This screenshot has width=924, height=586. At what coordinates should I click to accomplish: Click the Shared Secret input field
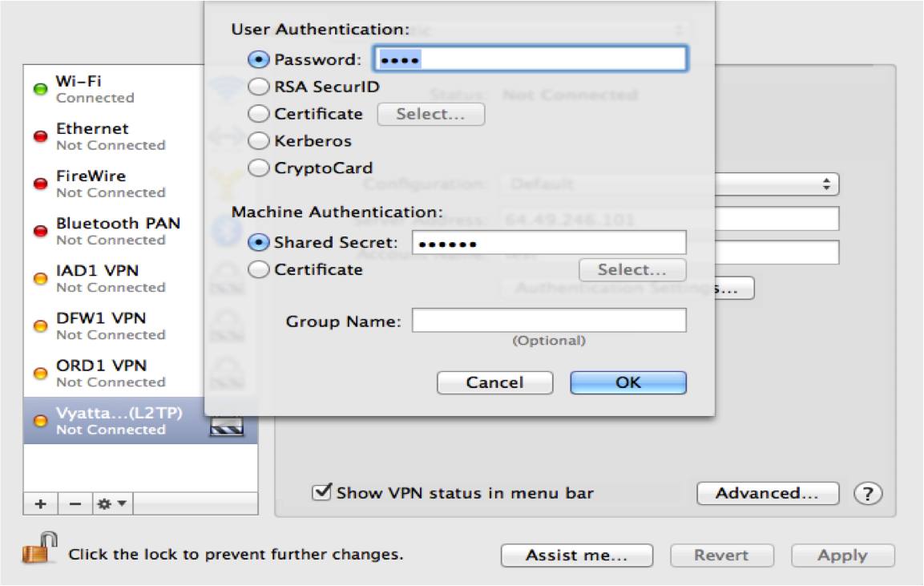tap(549, 243)
